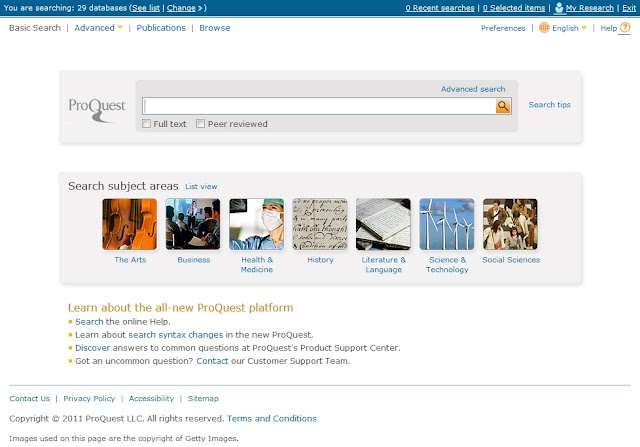Open the Sitemap footer link
The width and height of the screenshot is (640, 447).
point(203,398)
